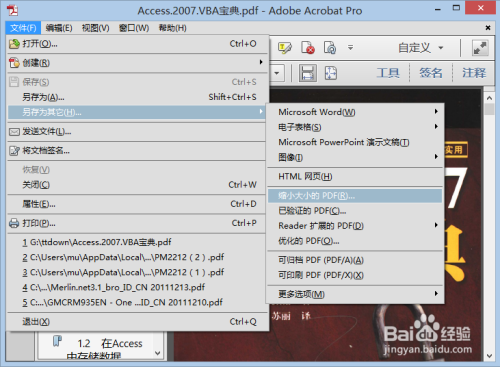Click document scrollbar up arrow

489,98
